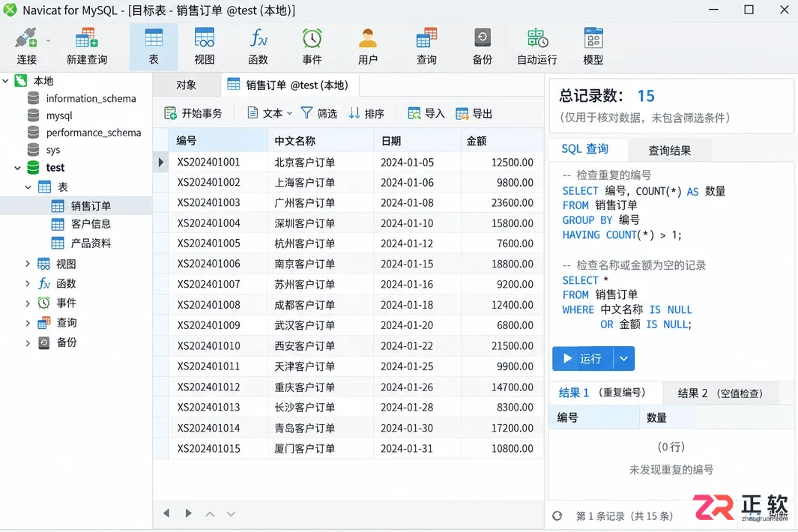
Task: Collapse the test database node
Action: [17, 168]
